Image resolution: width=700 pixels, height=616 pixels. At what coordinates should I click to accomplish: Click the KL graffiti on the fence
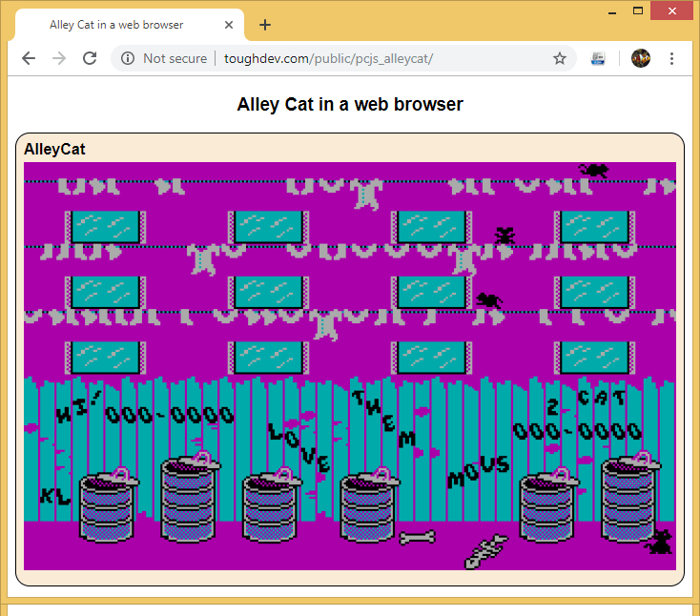(x=54, y=496)
